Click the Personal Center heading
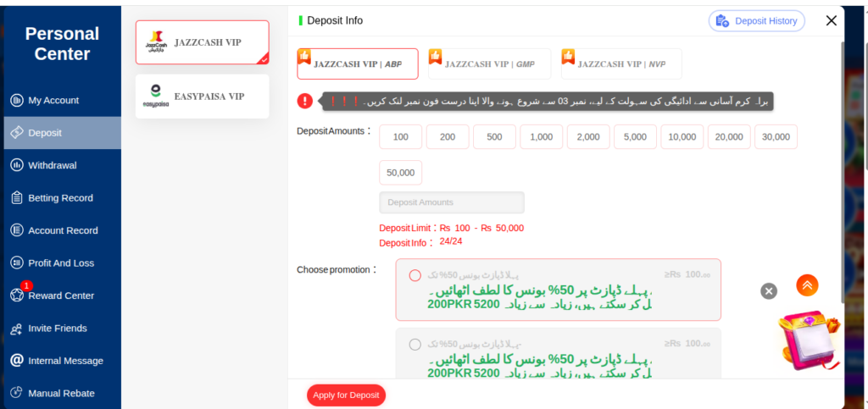This screenshot has width=868, height=409. 62,44
